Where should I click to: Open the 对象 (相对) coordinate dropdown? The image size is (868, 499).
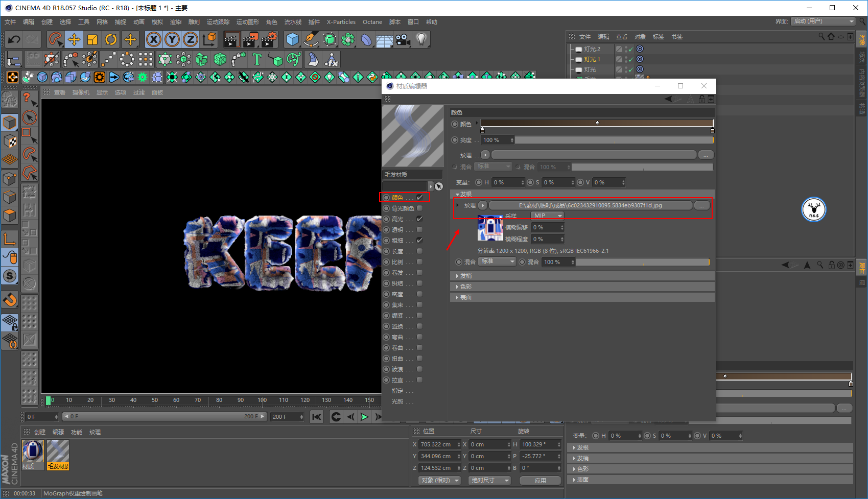(439, 481)
